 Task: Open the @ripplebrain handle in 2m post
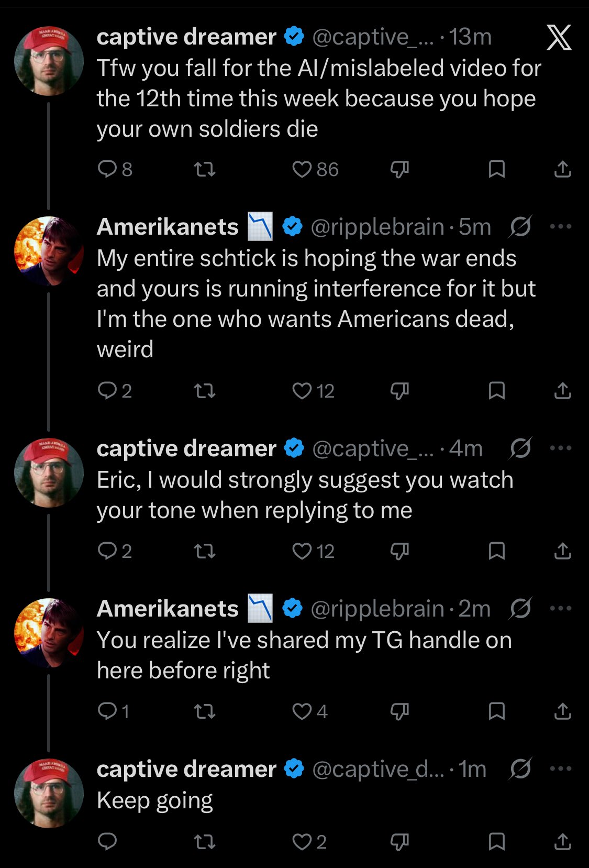[377, 609]
